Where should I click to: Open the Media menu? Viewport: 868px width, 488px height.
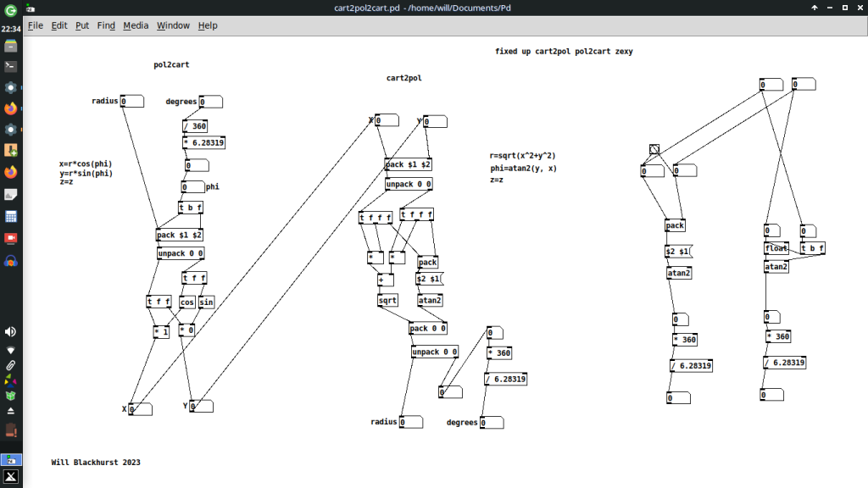pos(136,25)
